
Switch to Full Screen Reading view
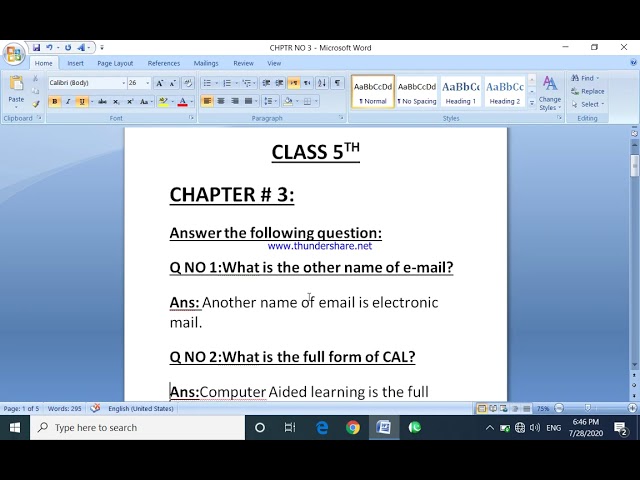pos(493,409)
